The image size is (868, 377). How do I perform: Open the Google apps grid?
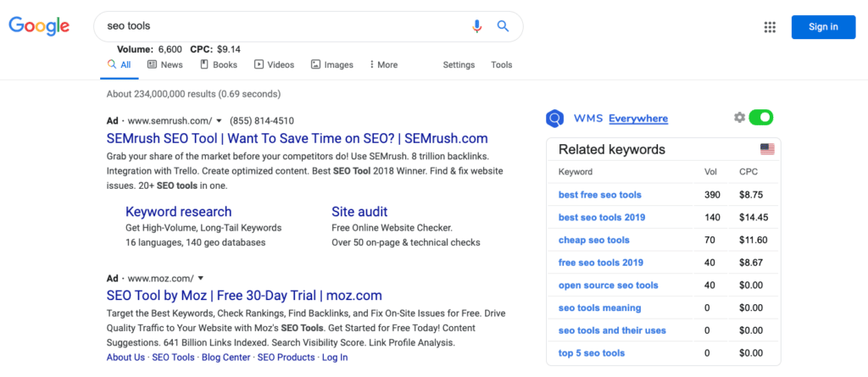coord(770,27)
